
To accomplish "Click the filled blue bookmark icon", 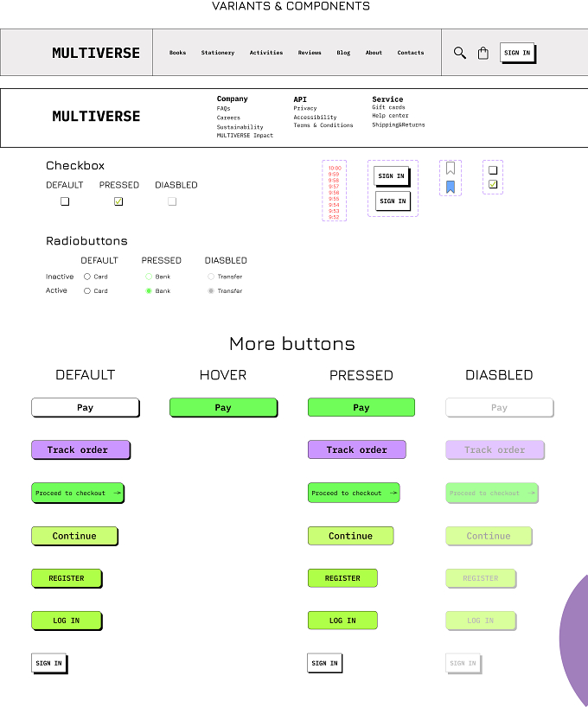I will (451, 187).
